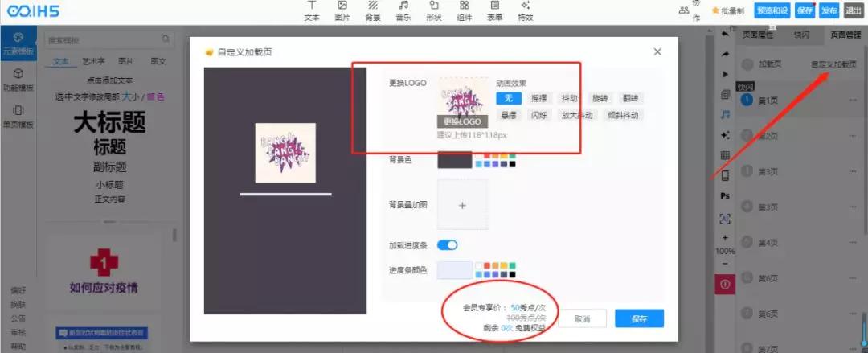Select the 放大抖动 animation effect

point(577,115)
